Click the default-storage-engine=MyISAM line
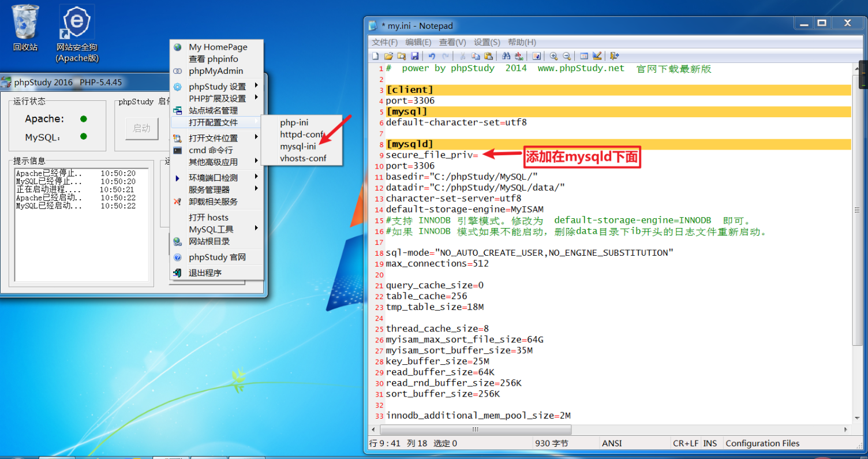This screenshot has width=868, height=459. click(465, 209)
